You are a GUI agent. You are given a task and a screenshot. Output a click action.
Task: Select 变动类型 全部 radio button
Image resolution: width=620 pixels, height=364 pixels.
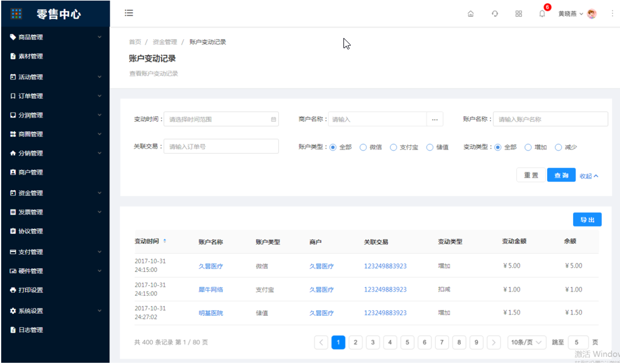click(x=498, y=147)
